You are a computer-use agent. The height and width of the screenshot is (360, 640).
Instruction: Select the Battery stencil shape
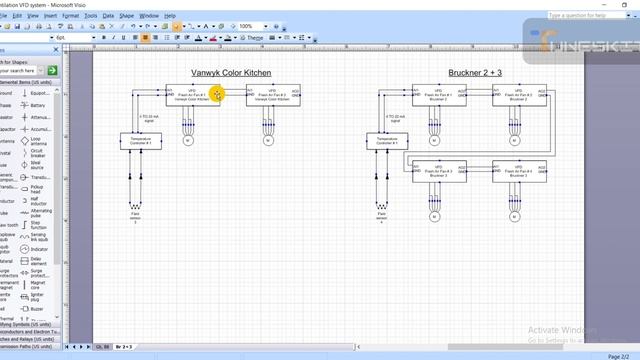tap(33, 105)
